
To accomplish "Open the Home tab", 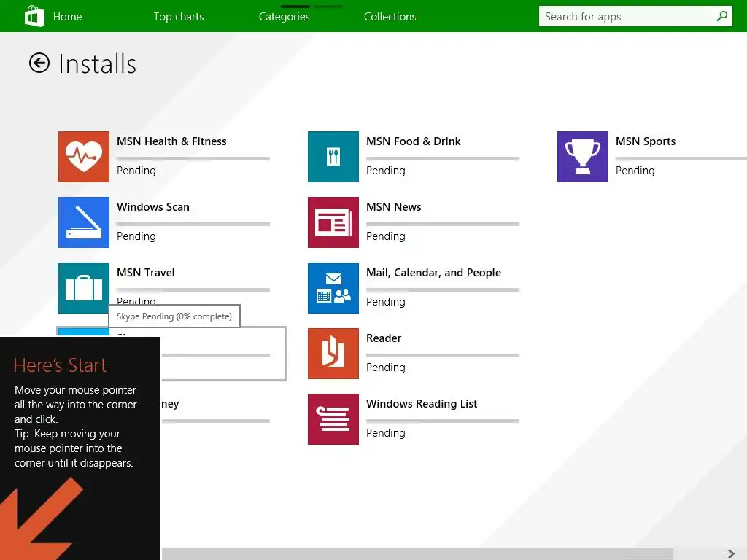I will pyautogui.click(x=67, y=17).
